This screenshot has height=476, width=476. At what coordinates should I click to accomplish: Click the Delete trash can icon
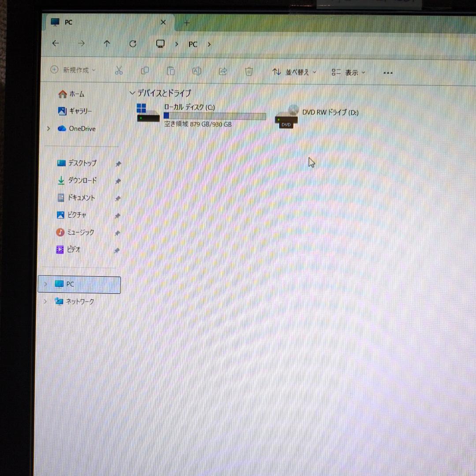pyautogui.click(x=249, y=71)
